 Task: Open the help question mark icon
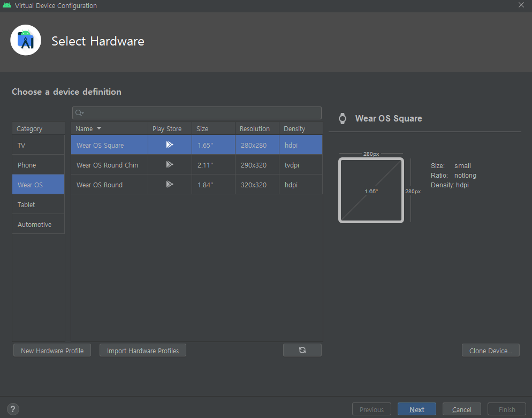click(13, 409)
